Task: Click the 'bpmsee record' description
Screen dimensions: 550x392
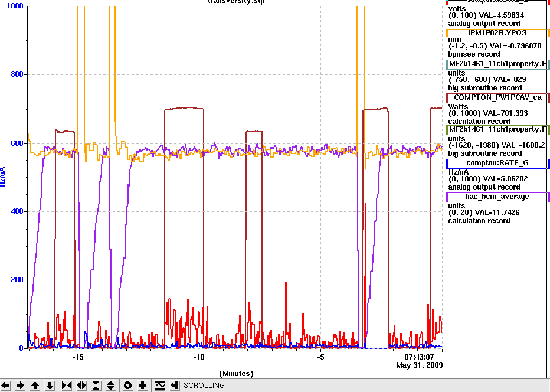Action: point(474,54)
